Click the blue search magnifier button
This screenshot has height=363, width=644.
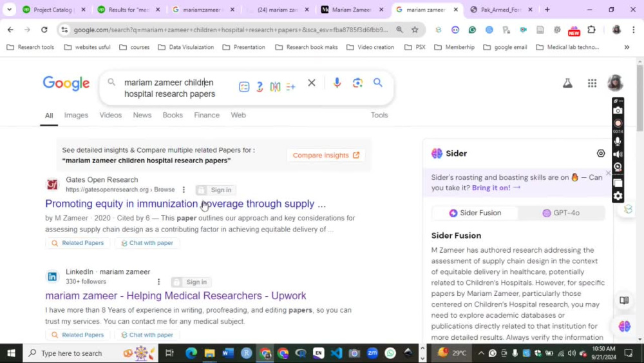(378, 83)
